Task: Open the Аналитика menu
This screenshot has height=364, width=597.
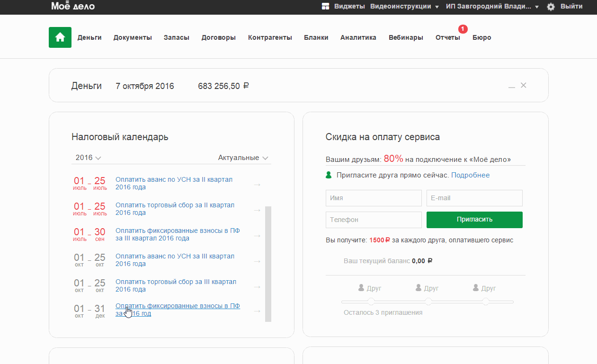Action: [x=358, y=37]
